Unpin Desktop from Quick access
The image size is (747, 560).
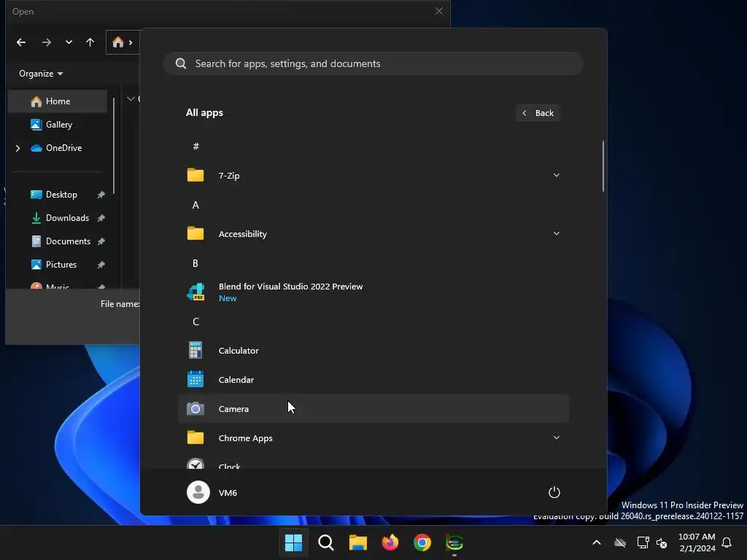(101, 195)
